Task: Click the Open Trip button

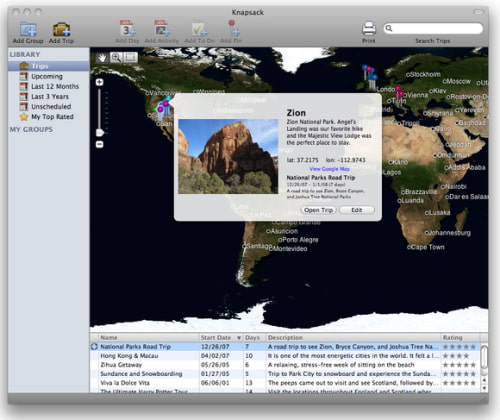Action: click(319, 210)
